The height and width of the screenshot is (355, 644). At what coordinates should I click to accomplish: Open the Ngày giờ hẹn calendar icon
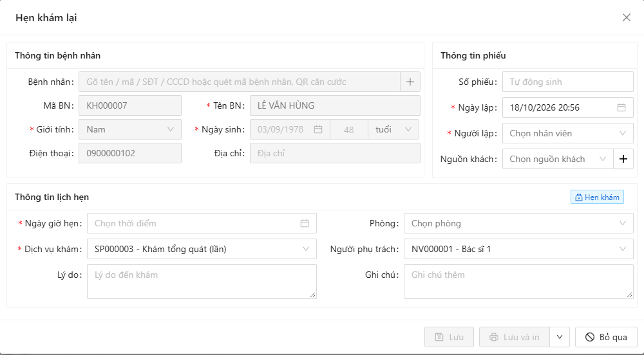click(305, 223)
